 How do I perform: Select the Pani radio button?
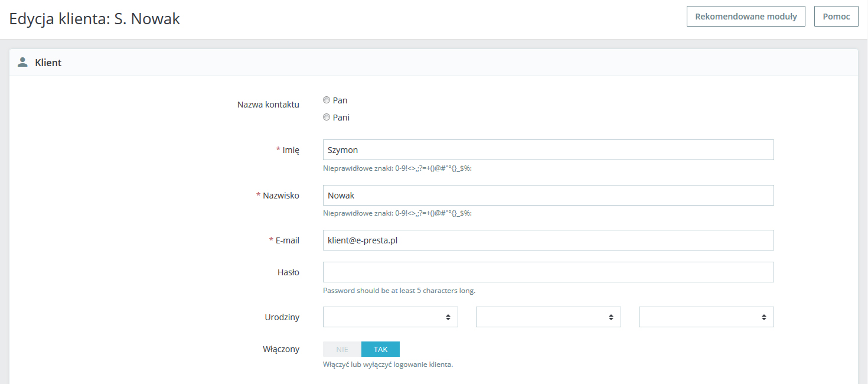point(327,118)
